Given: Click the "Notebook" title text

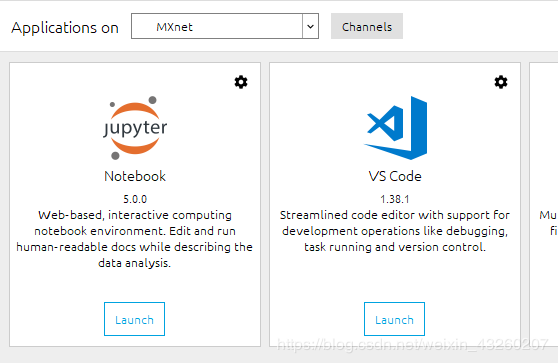Looking at the screenshot, I should click(x=135, y=177).
